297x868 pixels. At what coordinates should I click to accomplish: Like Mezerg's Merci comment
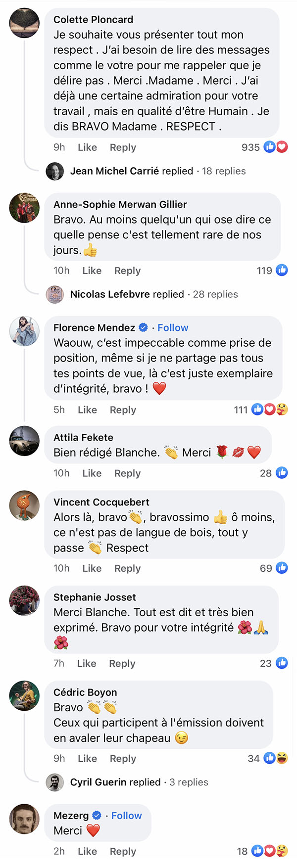87,851
